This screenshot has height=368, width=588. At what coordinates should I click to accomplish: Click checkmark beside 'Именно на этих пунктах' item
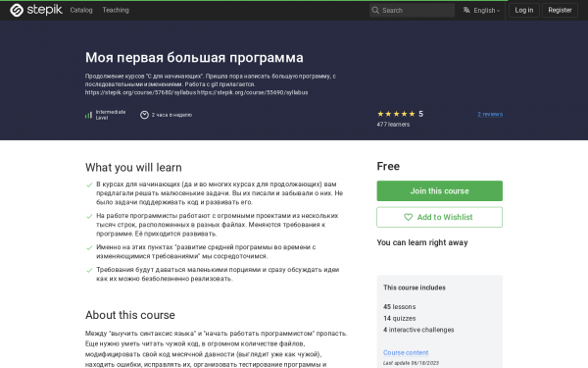coord(89,248)
